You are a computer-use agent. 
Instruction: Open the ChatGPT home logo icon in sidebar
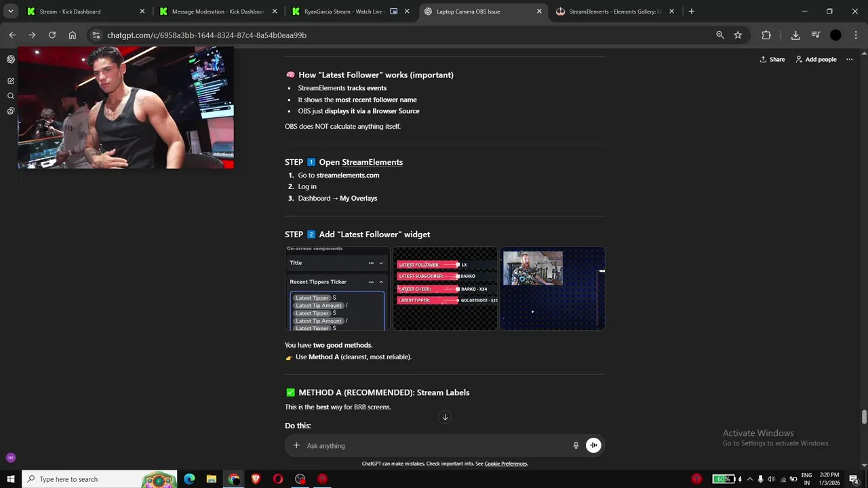tap(11, 59)
